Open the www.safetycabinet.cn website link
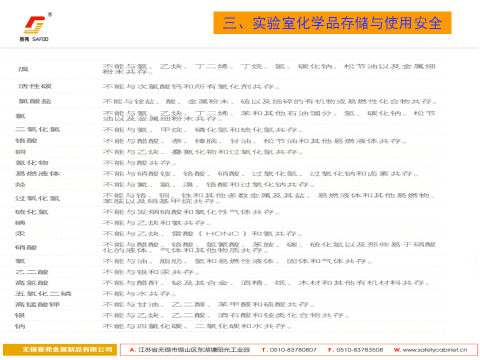Screen dimensions: 480x360 435,350
